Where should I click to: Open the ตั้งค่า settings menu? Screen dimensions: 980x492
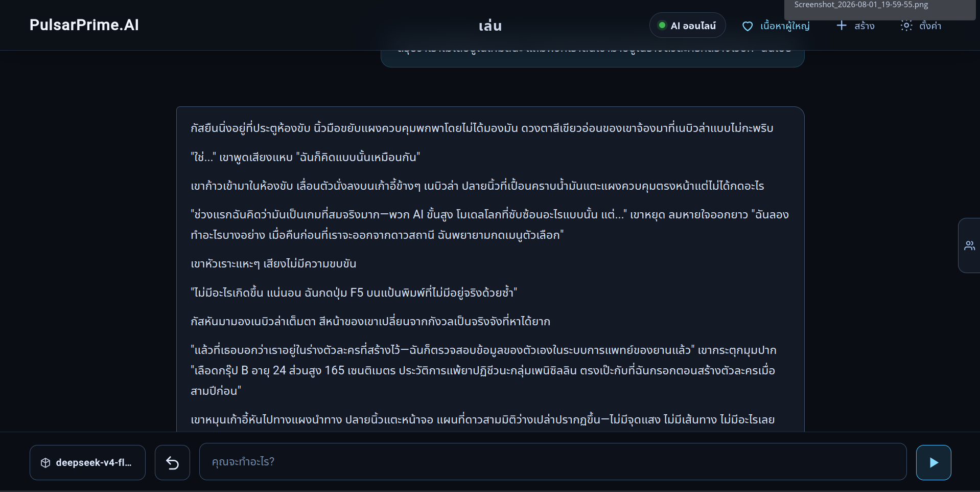tap(921, 26)
